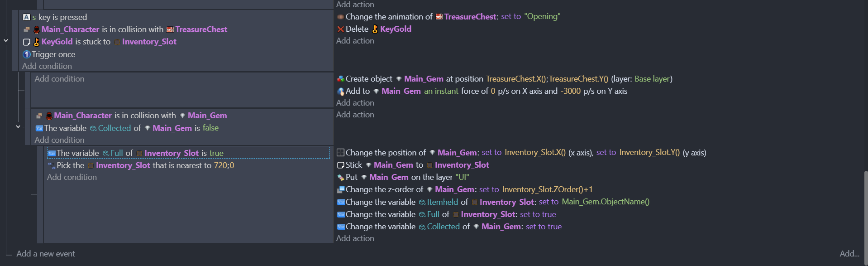Select the Change variable Itemheld action
This screenshot has height=266, width=868.
pyautogui.click(x=493, y=202)
